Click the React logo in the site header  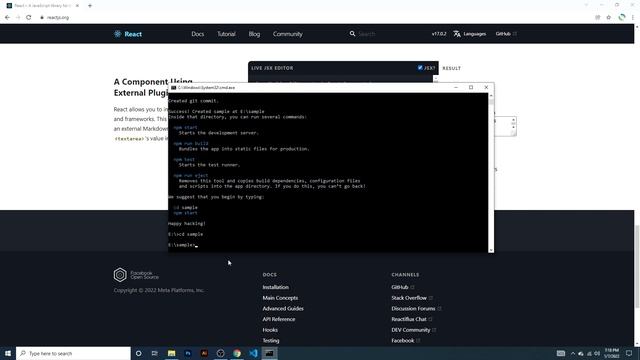[128, 34]
